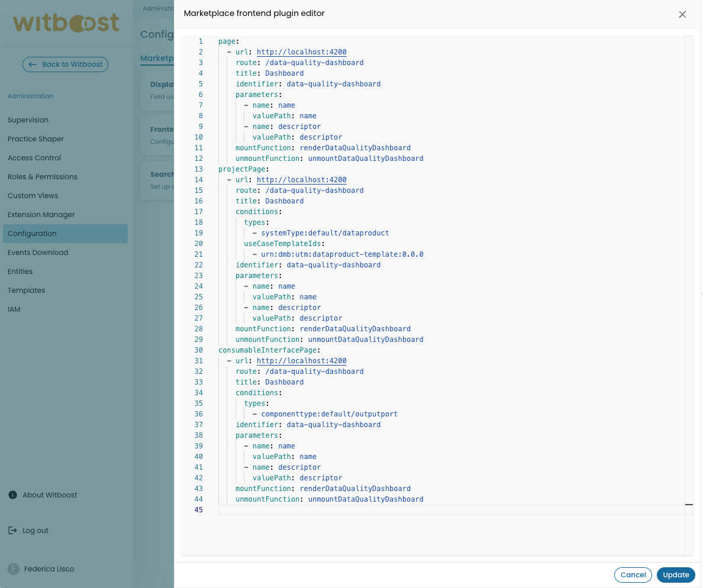Image resolution: width=703 pixels, height=588 pixels.
Task: Click the Federica Lisco avatar
Action: coord(12,568)
